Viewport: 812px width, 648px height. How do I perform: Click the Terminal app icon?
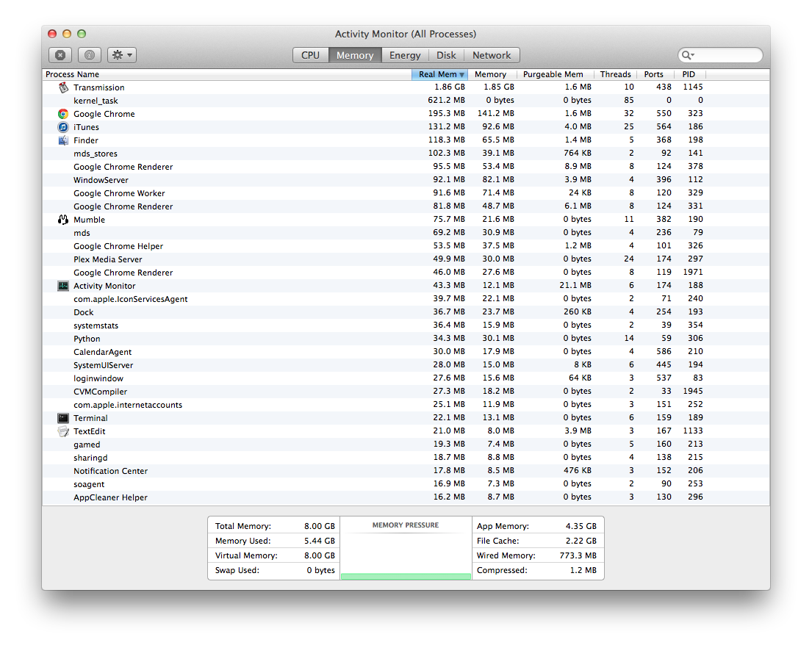pos(63,418)
